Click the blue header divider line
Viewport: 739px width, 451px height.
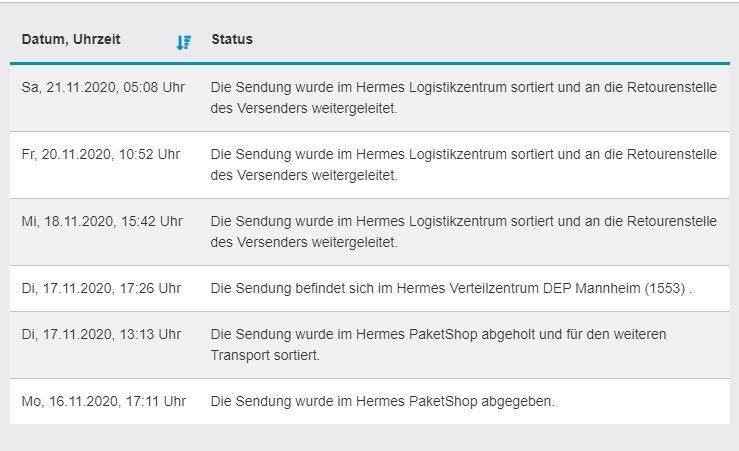coord(370,63)
